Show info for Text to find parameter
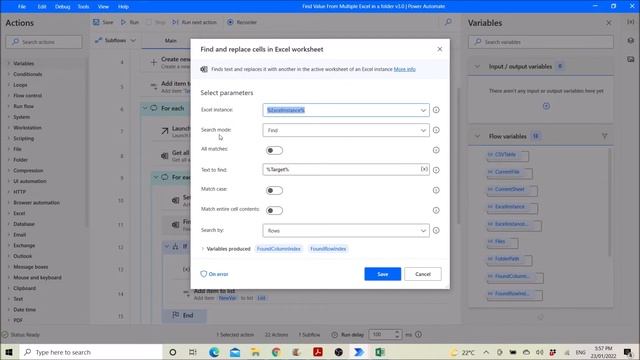The image size is (640, 360). click(436, 170)
